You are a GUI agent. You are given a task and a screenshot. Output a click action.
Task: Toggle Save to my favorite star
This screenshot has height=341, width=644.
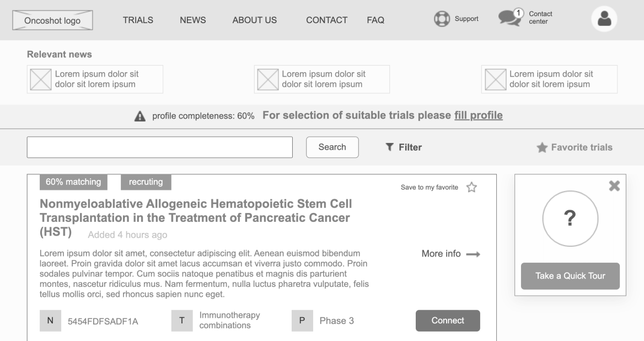point(471,188)
